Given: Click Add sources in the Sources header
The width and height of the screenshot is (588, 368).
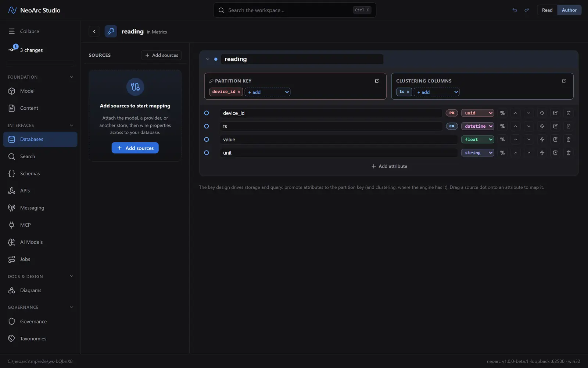Looking at the screenshot, I should pos(161,55).
